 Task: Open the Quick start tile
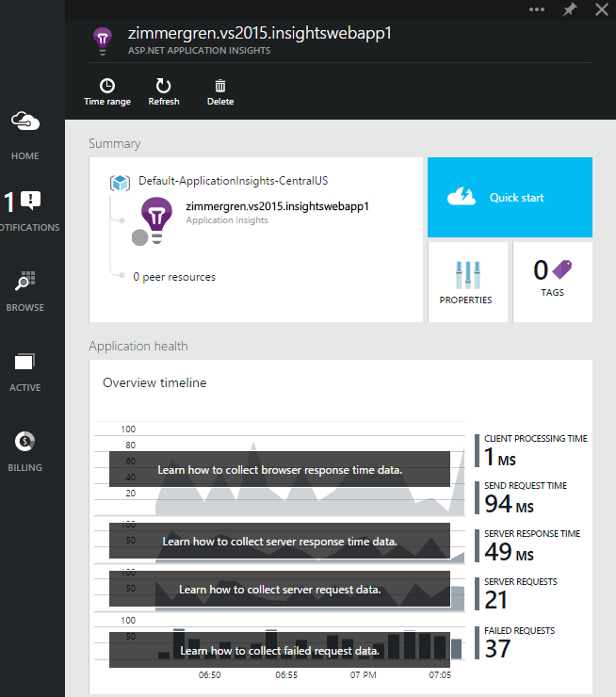510,198
